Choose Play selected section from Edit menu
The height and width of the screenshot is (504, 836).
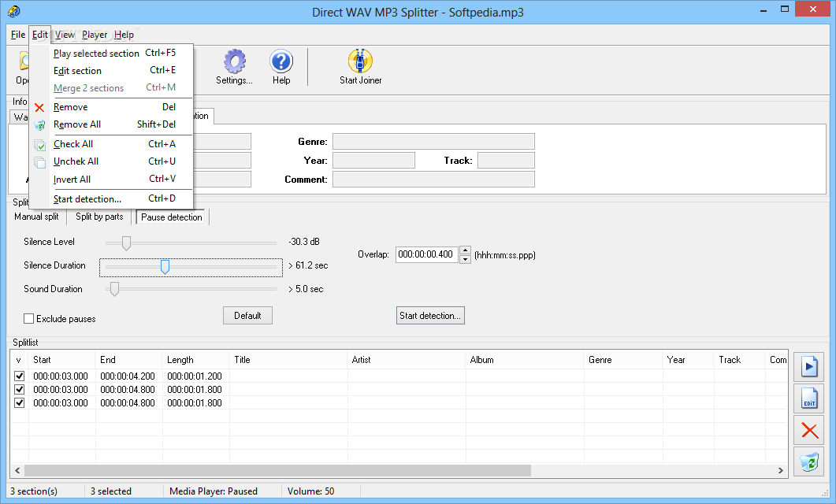111,54
